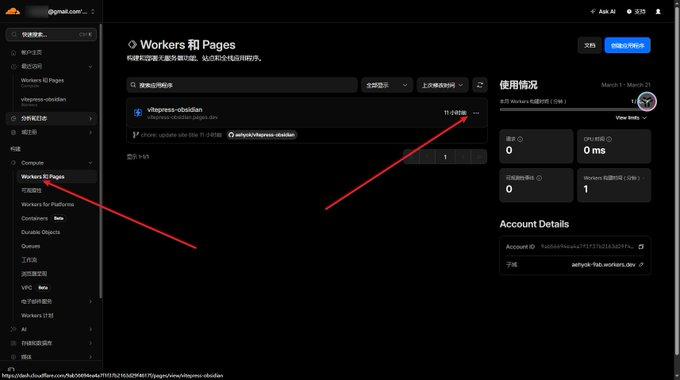
Task: Click the docs button near the title
Action: click(589, 45)
